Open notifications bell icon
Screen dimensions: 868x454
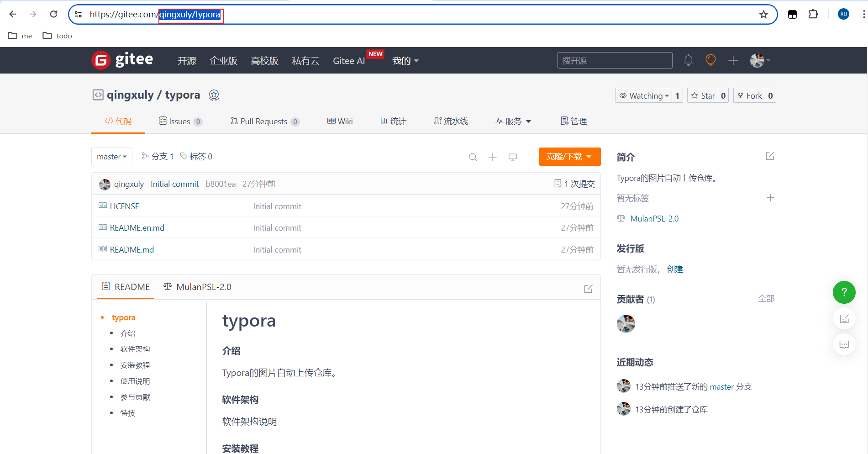pos(689,60)
